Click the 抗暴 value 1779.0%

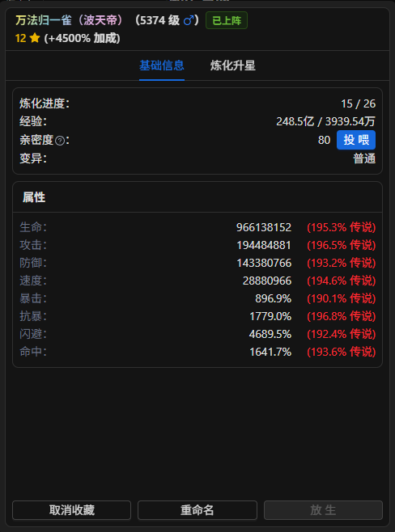tap(270, 317)
